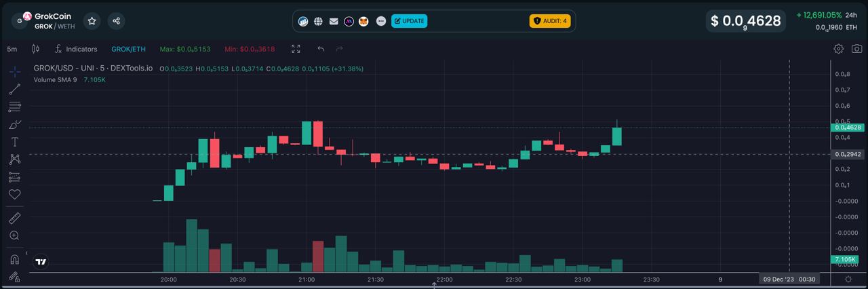
Task: Expand more links with ellipsis button
Action: coord(381,21)
